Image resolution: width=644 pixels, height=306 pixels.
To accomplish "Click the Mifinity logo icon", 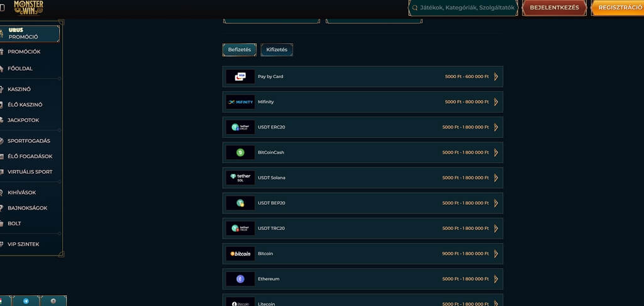I will pos(240,102).
